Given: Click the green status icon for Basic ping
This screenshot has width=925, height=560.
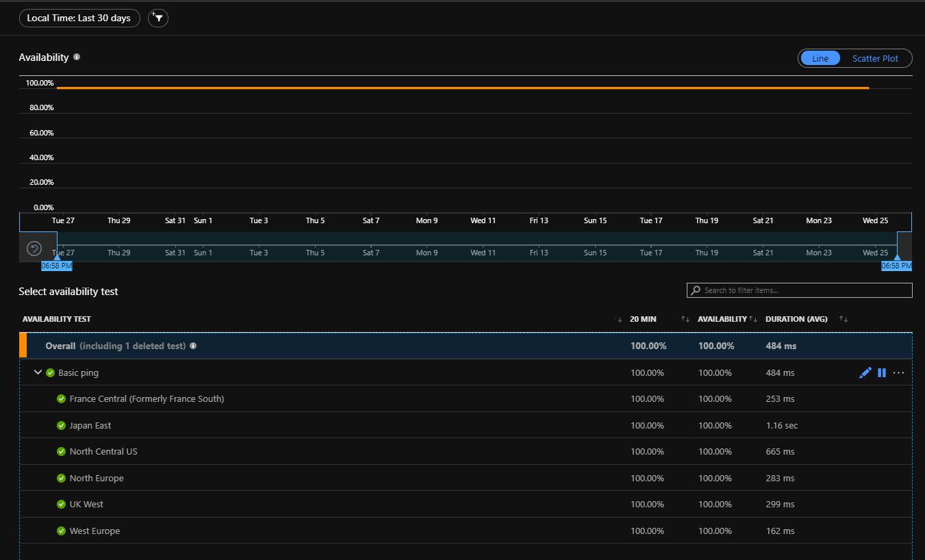Looking at the screenshot, I should tap(50, 373).
